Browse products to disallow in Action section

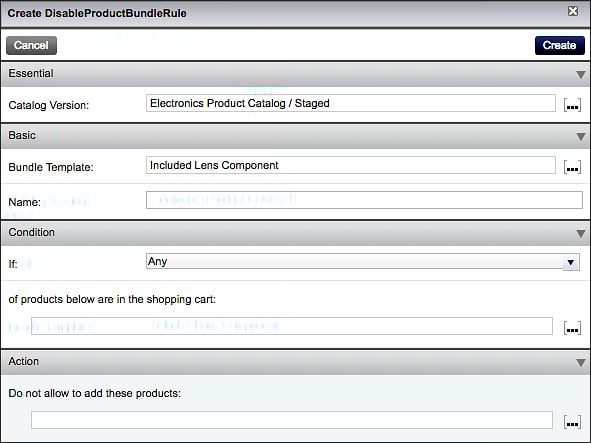tap(572, 422)
